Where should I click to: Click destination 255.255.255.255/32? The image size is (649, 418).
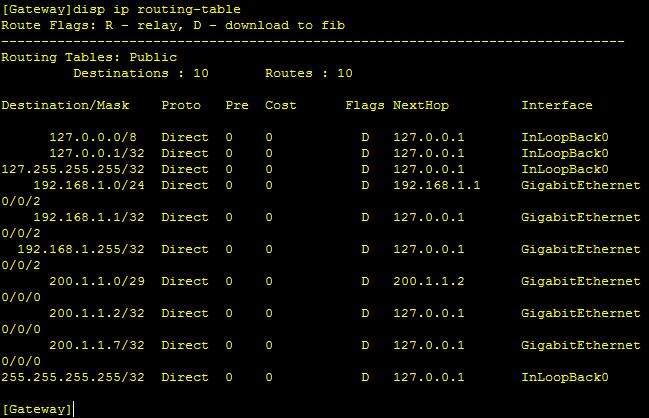[73, 377]
